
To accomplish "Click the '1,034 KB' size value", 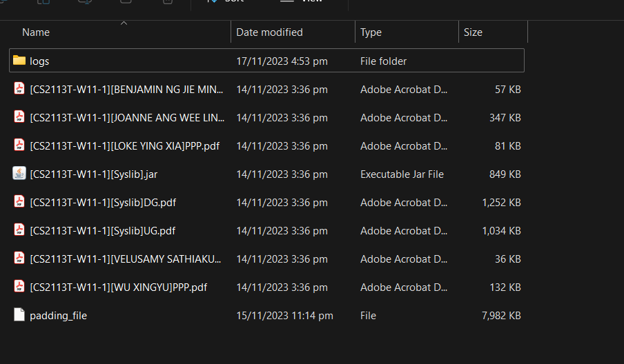I will [x=501, y=230].
